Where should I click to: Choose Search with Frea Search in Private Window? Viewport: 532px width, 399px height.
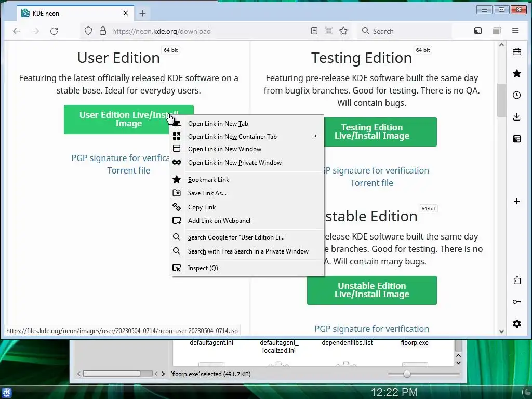pos(246,251)
